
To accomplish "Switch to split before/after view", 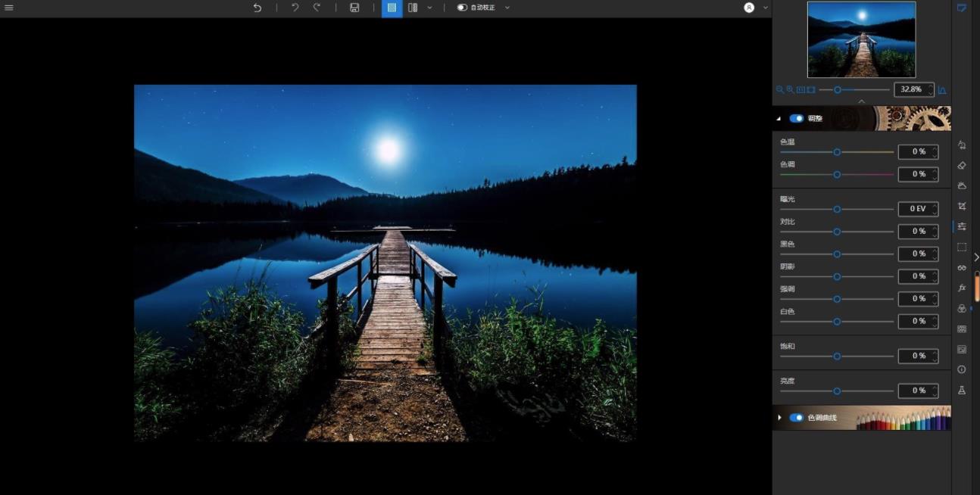I will point(413,8).
